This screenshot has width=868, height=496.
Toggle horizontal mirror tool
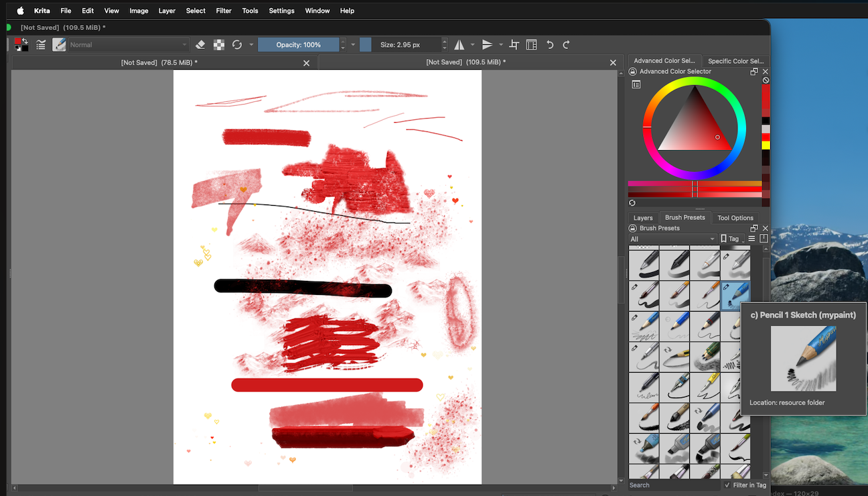459,45
